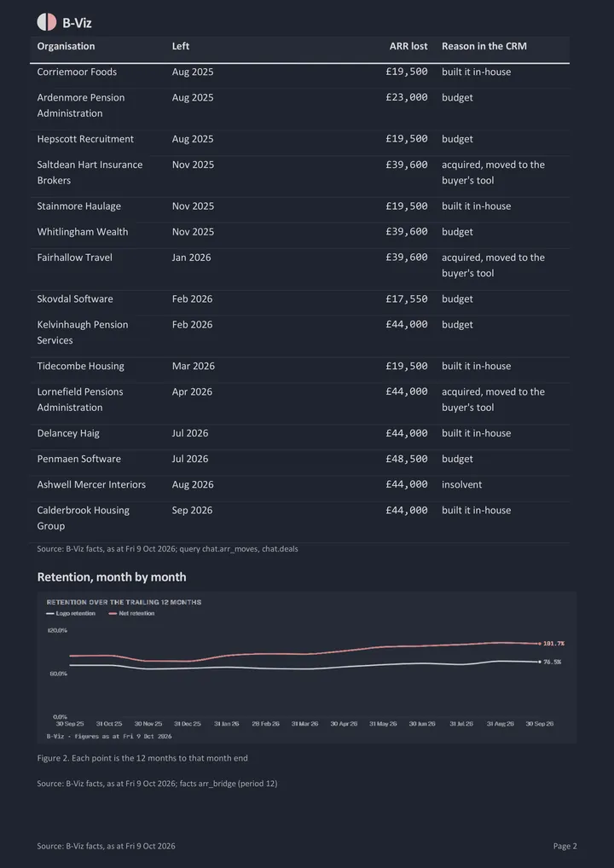Click the Hepscott Recruitment row name
The height and width of the screenshot is (868, 614).
coord(85,139)
